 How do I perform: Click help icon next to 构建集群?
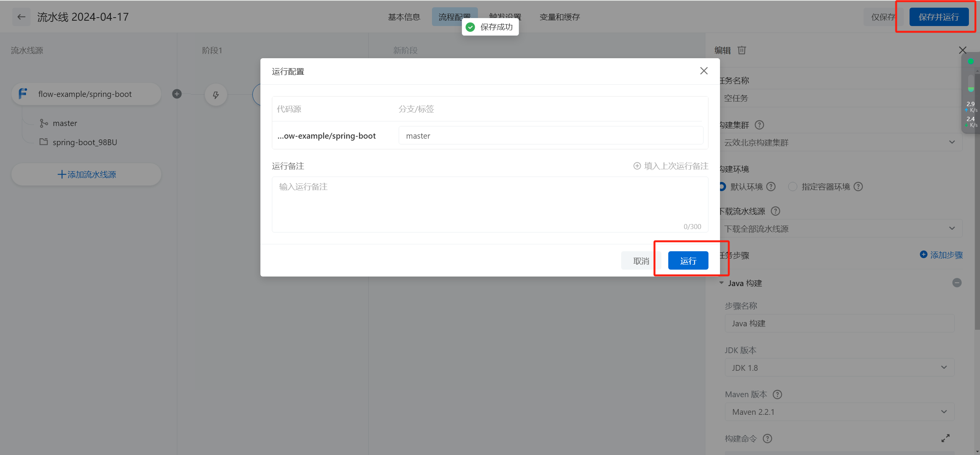759,125
